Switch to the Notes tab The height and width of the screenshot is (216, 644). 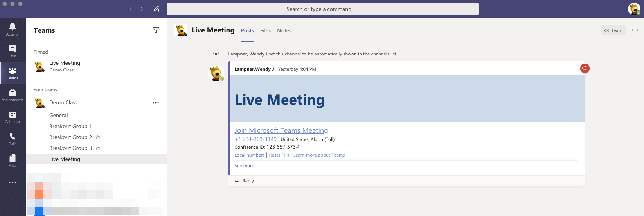pos(284,30)
